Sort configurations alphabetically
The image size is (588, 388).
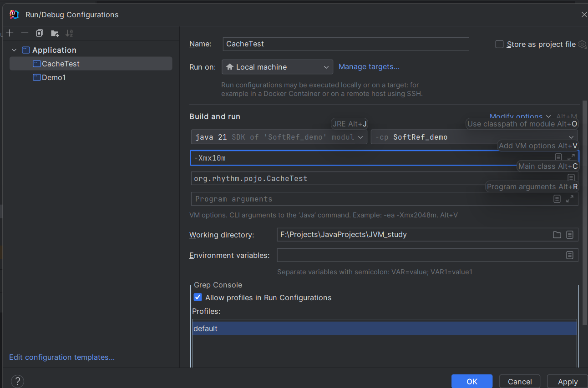coord(69,33)
